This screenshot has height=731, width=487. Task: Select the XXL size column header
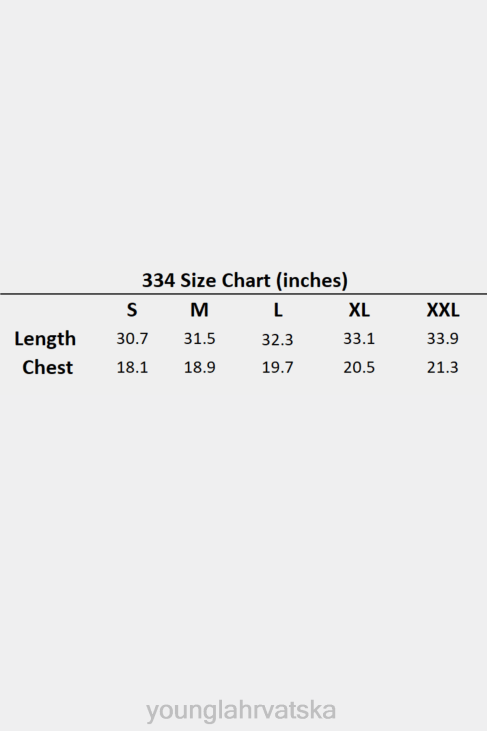[443, 310]
